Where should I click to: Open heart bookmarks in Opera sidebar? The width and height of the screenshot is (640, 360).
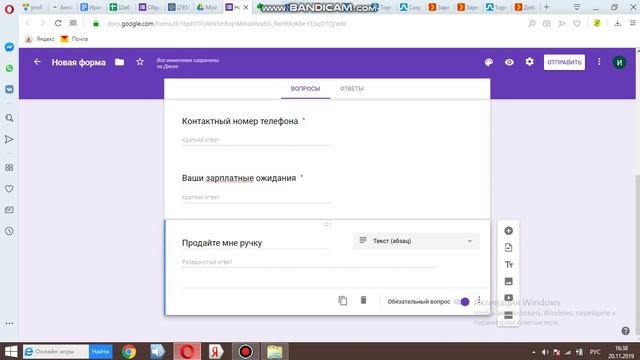tap(9, 189)
